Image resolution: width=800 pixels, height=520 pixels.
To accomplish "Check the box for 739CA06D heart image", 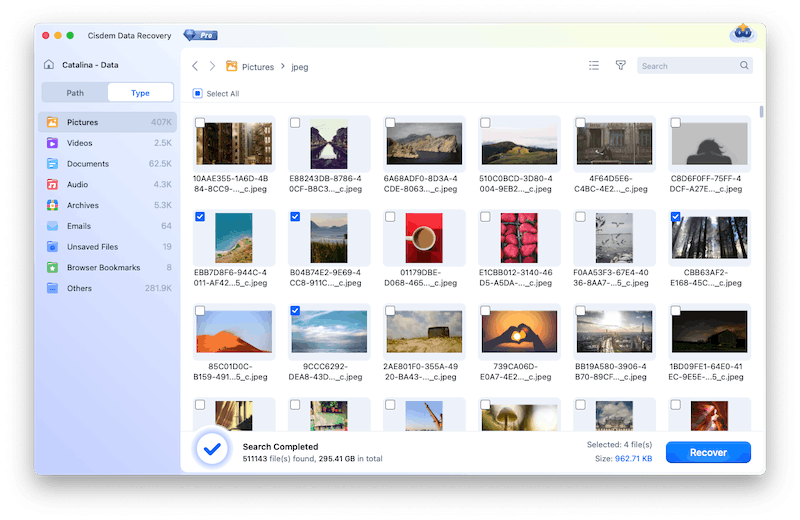I will [485, 311].
